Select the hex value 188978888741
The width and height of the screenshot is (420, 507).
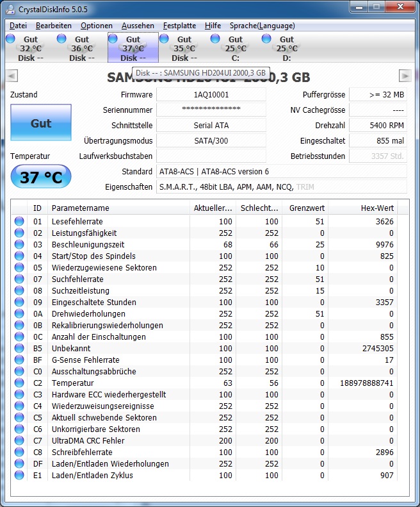[x=366, y=383]
